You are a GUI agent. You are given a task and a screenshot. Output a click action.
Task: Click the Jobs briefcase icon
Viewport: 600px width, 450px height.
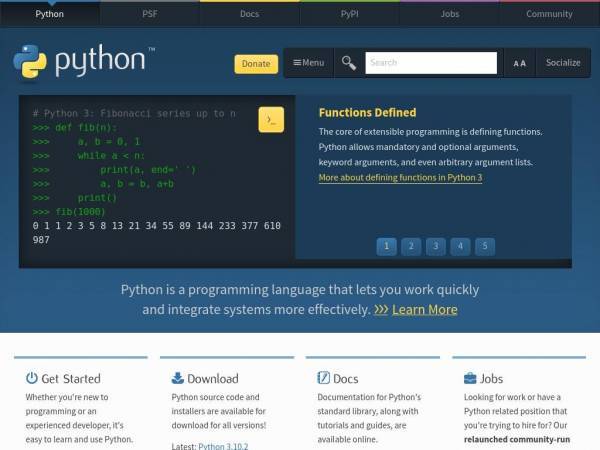pos(470,378)
